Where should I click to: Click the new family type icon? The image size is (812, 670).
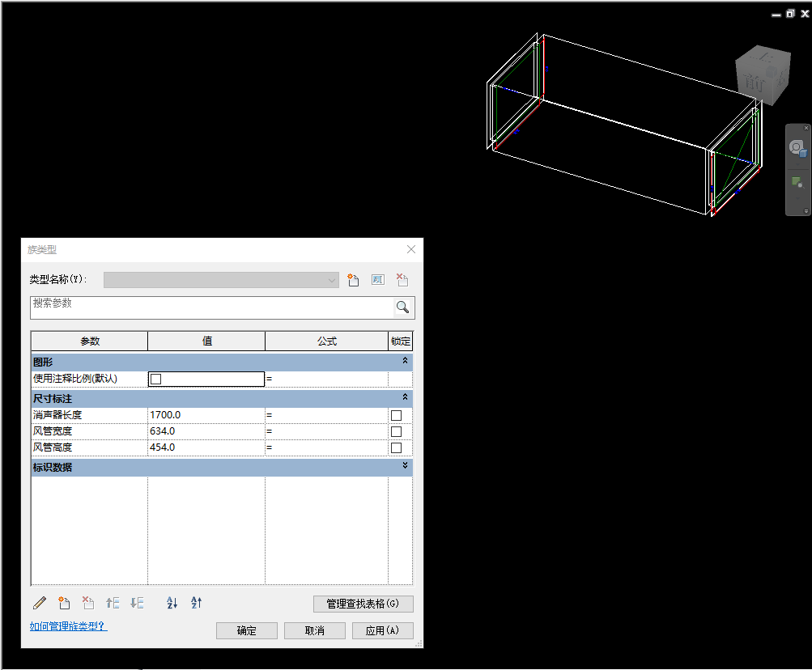tap(353, 280)
